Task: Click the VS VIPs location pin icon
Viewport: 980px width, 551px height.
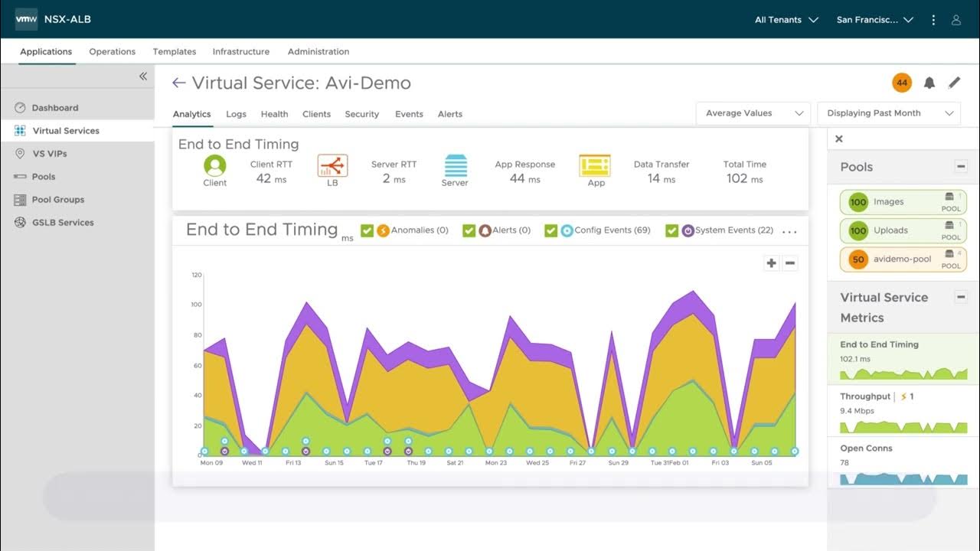Action: 20,154
